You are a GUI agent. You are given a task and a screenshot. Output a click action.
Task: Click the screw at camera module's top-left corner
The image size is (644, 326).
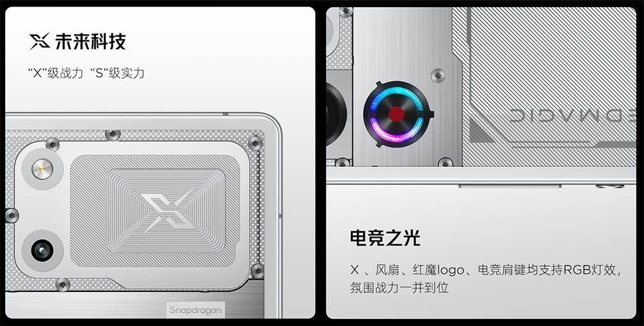(x=52, y=144)
